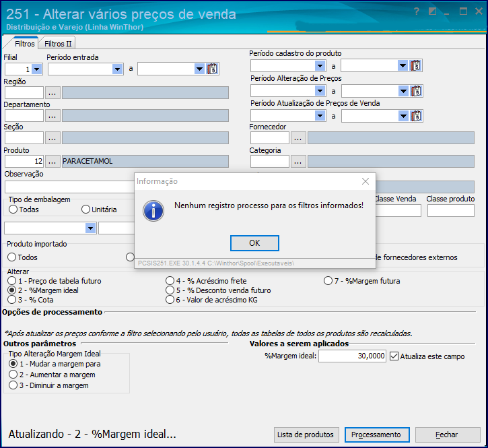
Task: Select Todas packaging type radio
Action: pyautogui.click(x=13, y=210)
